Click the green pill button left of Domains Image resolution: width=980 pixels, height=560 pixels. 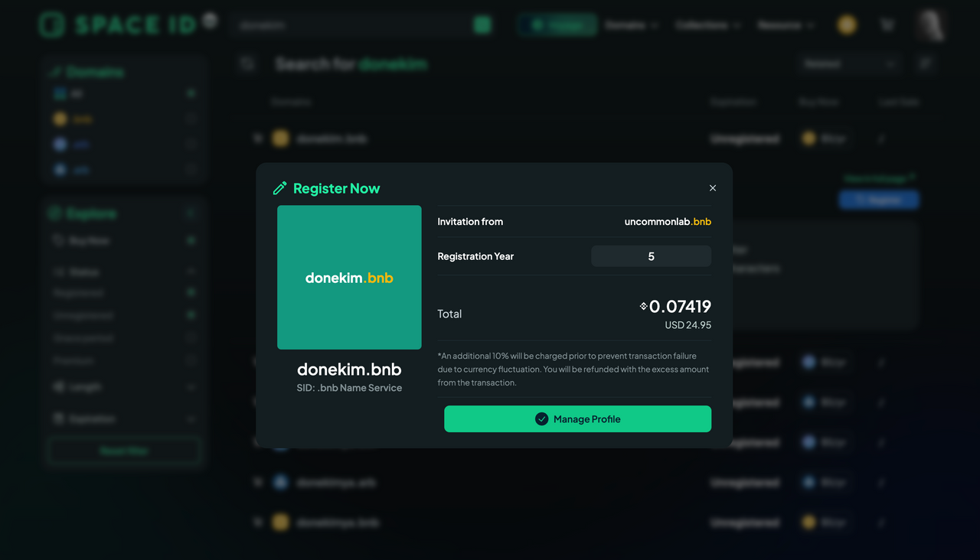(557, 25)
